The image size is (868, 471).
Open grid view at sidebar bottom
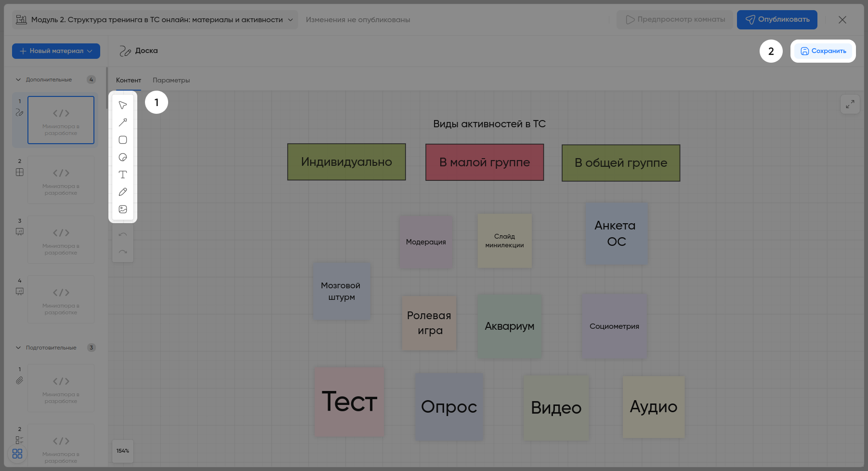(x=17, y=454)
